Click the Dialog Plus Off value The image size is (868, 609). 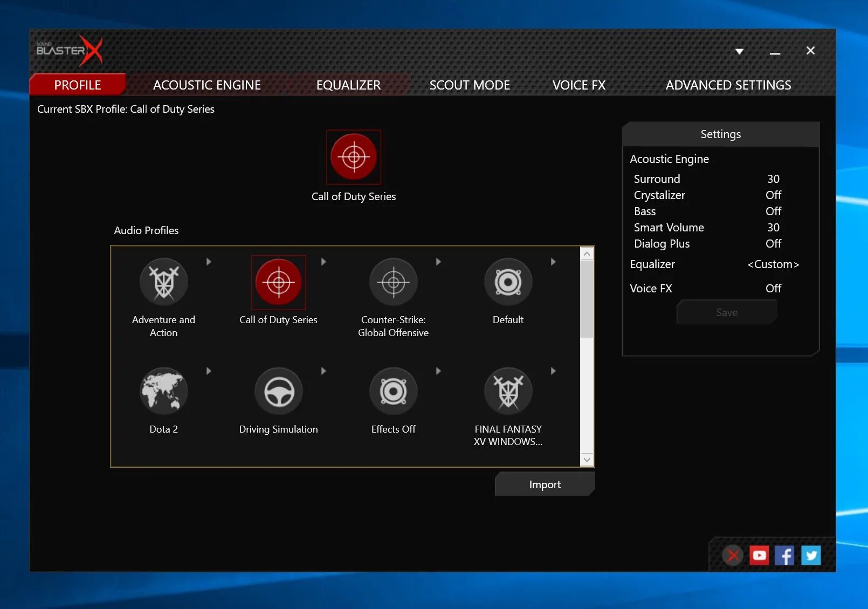coord(773,244)
